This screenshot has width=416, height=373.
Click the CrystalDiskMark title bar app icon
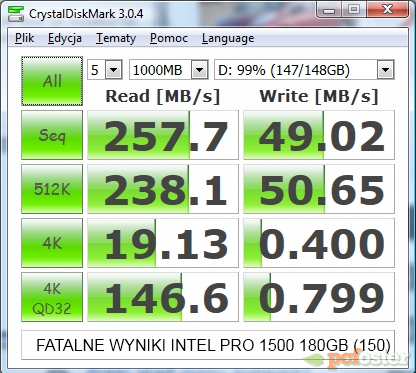pyautogui.click(x=16, y=13)
